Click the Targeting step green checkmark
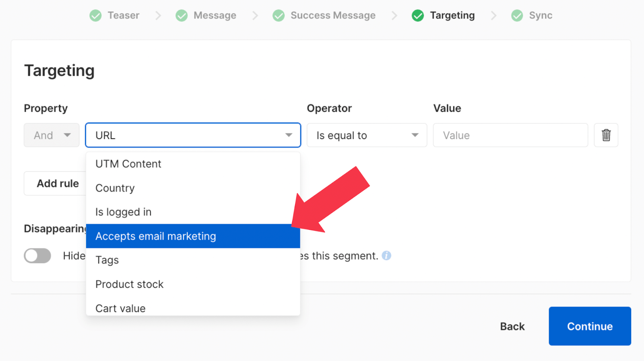Image resolution: width=644 pixels, height=361 pixels. pyautogui.click(x=418, y=16)
